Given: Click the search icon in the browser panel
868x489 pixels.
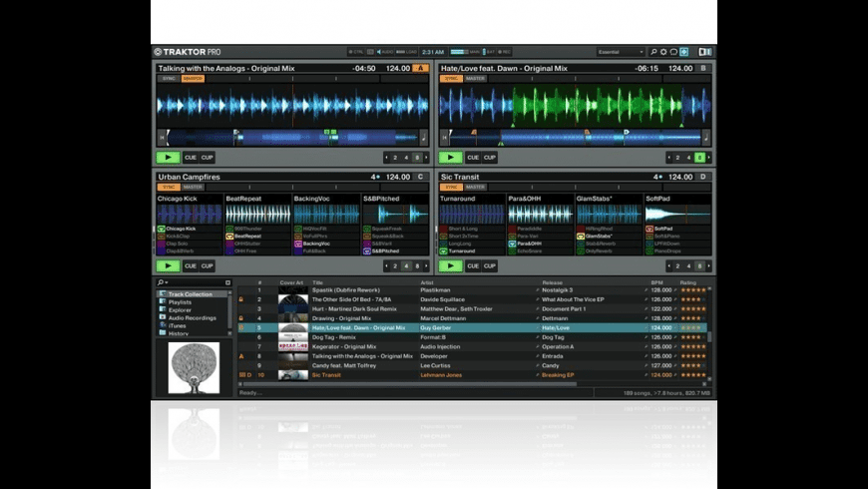Looking at the screenshot, I should tap(161, 282).
